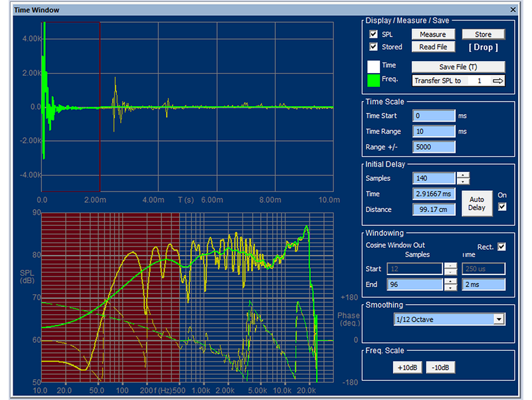
Task: Click the Measure button
Action: [x=432, y=35]
